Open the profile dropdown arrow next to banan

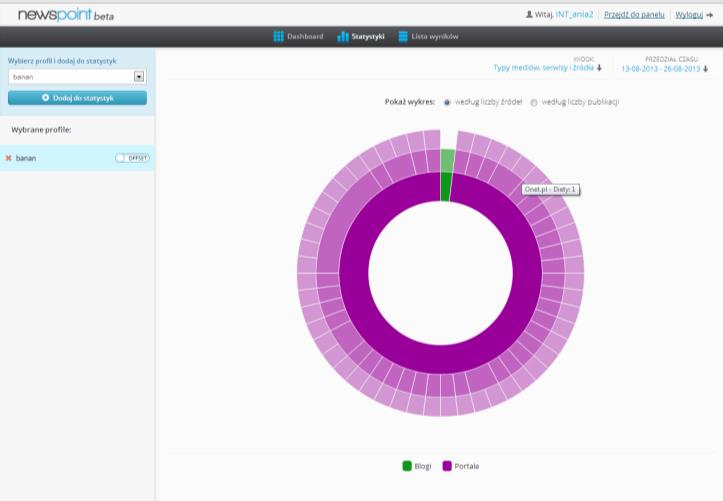pos(139,77)
